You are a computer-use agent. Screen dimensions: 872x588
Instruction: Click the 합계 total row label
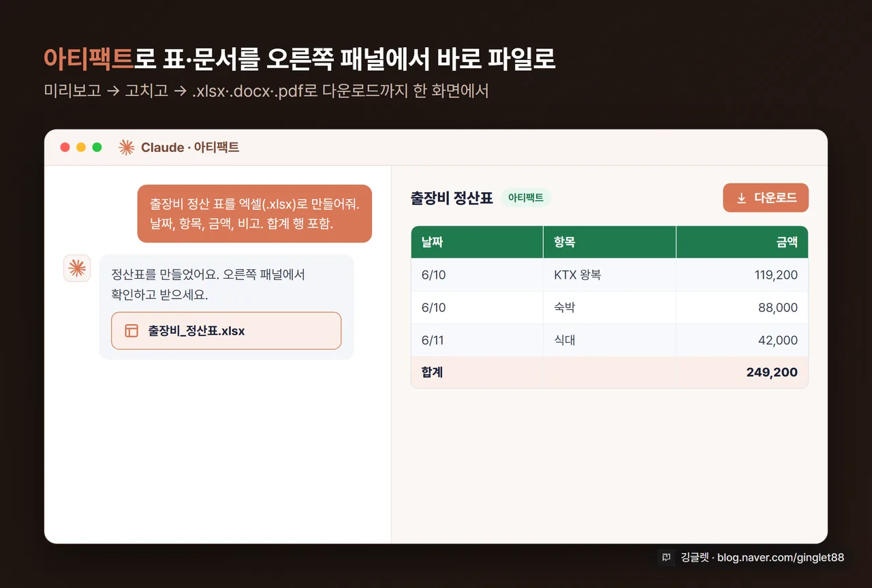[432, 373]
